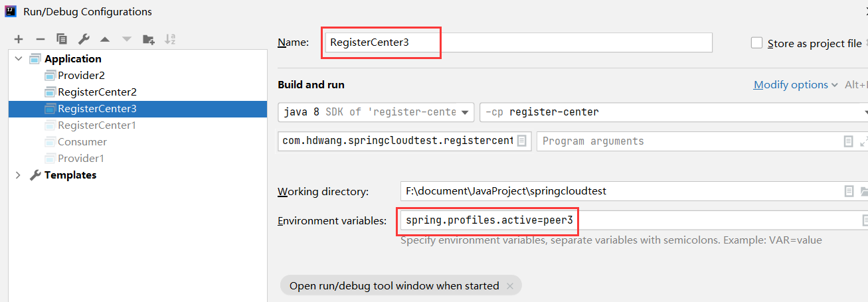Collapse the Application tree node
868x302 pixels.
(x=19, y=59)
